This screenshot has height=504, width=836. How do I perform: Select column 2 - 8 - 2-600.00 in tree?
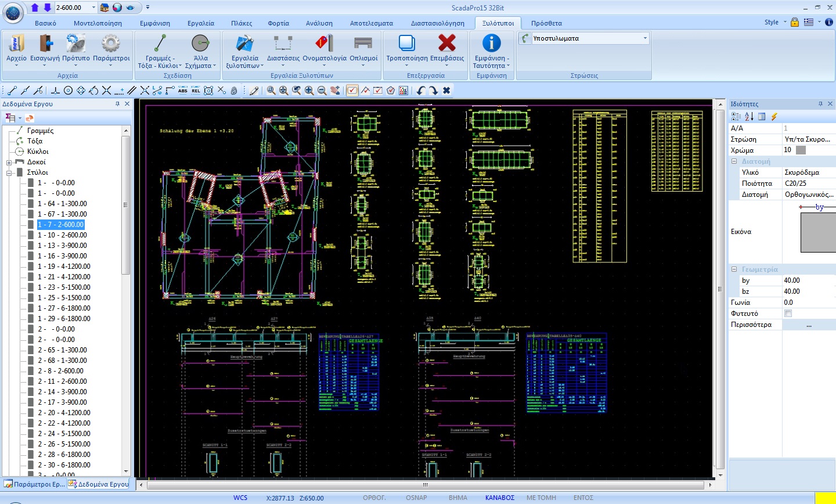tap(60, 371)
